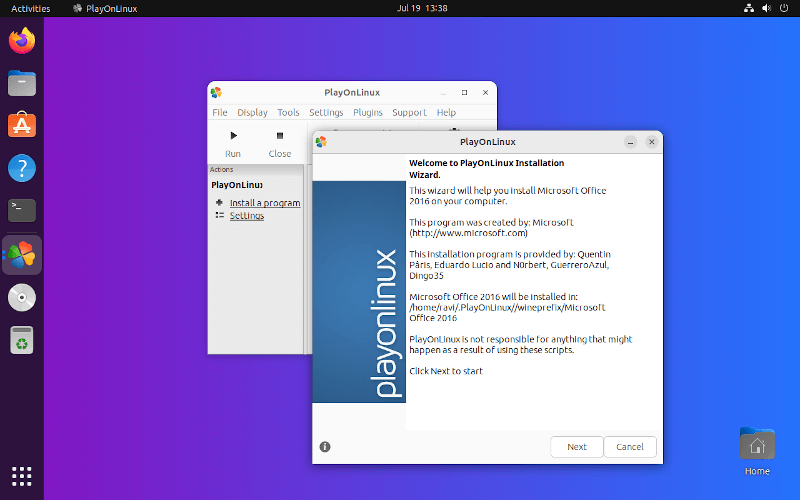
Task: Open the Activities overview
Action: click(x=31, y=8)
